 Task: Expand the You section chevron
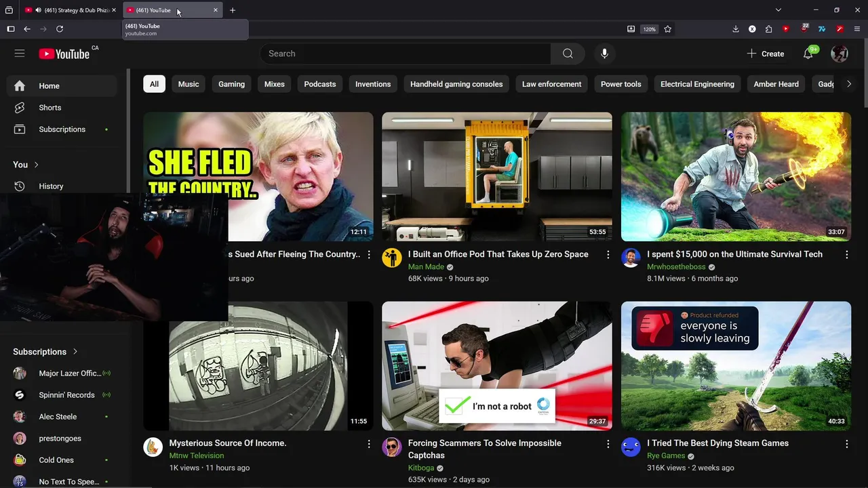coord(36,165)
